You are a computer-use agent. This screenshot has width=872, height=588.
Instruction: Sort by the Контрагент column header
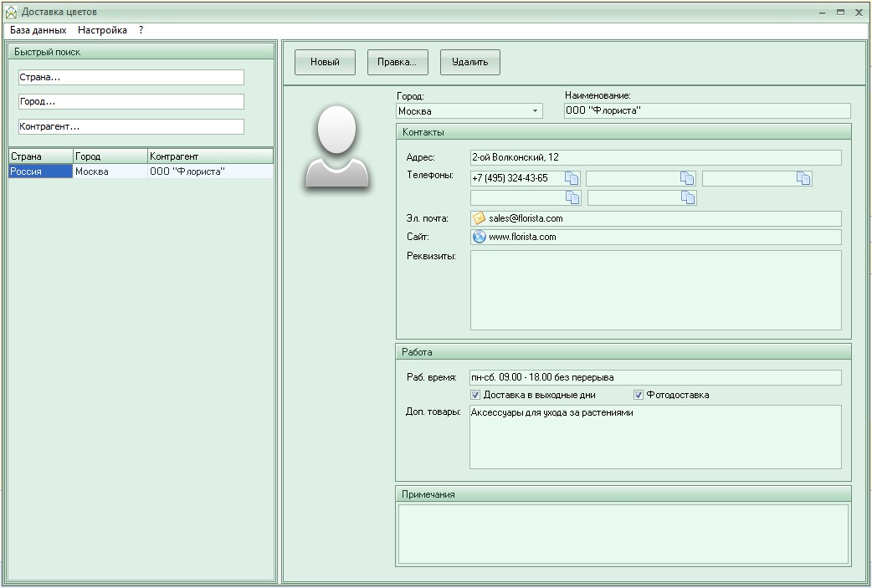[x=210, y=156]
